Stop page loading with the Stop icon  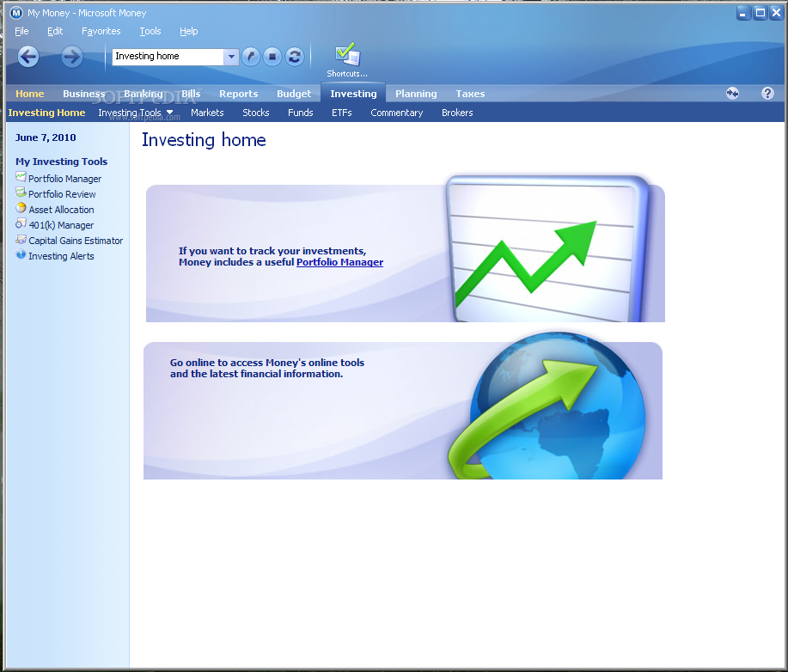tap(272, 57)
